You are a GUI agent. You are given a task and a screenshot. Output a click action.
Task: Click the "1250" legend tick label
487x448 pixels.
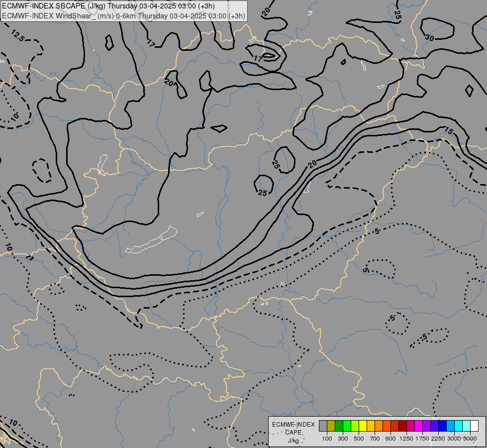406,439
